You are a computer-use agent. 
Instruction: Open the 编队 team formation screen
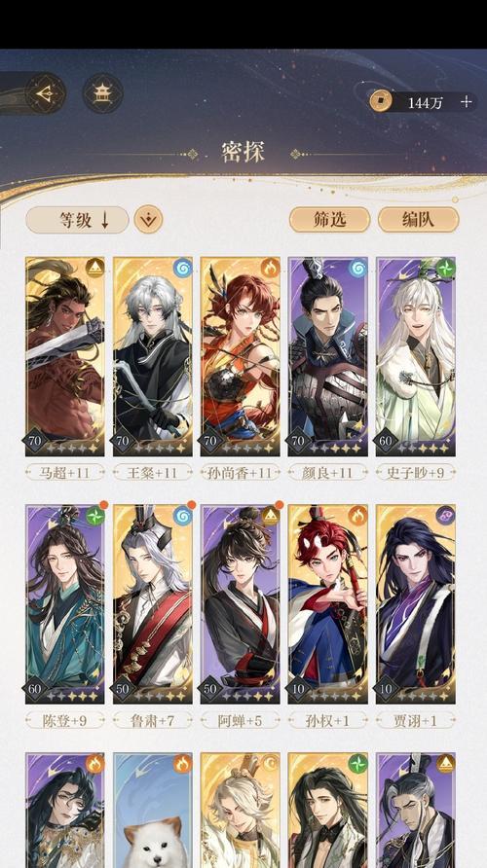pos(418,220)
